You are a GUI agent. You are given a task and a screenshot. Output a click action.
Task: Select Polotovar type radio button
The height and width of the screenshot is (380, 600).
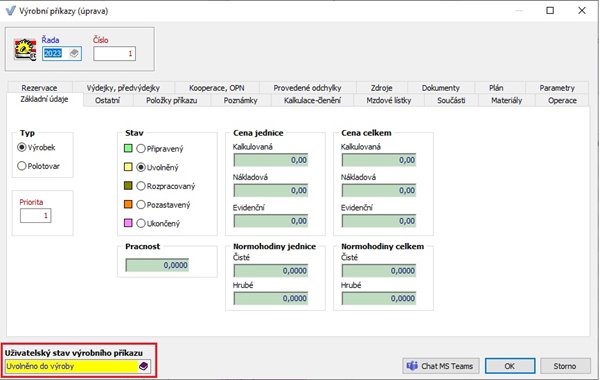(22, 166)
